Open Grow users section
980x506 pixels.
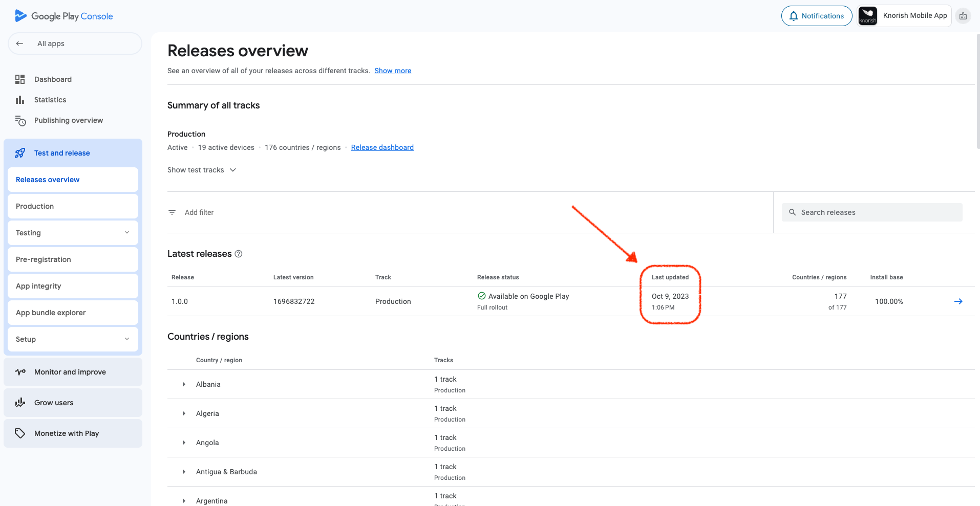(73, 403)
